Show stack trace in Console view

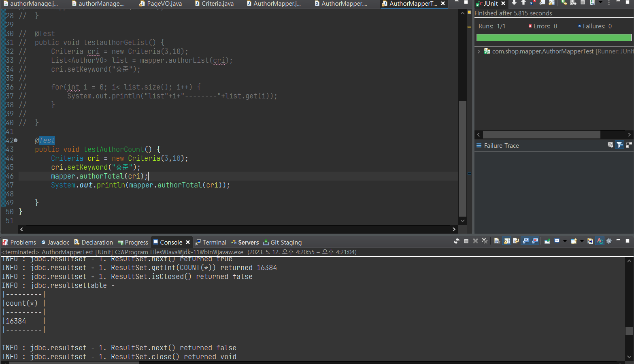(x=610, y=145)
